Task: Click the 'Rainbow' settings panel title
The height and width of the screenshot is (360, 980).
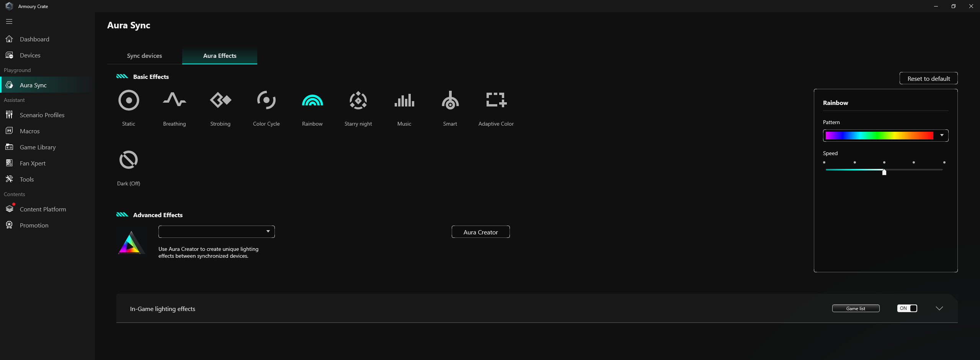Action: point(835,103)
